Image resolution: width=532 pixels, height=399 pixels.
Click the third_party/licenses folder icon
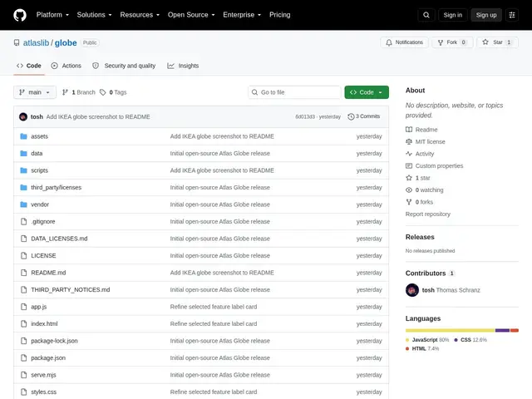pyautogui.click(x=23, y=188)
